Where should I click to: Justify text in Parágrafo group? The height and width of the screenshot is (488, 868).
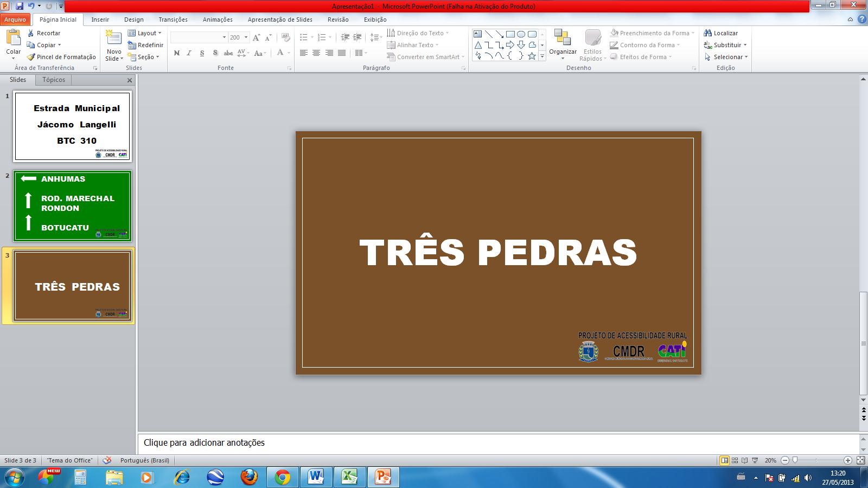[x=341, y=53]
